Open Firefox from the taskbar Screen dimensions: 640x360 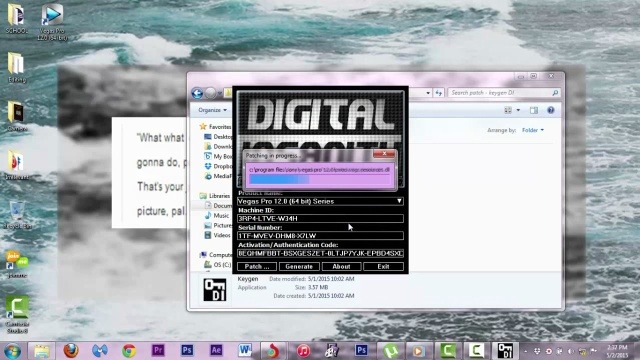click(71, 351)
